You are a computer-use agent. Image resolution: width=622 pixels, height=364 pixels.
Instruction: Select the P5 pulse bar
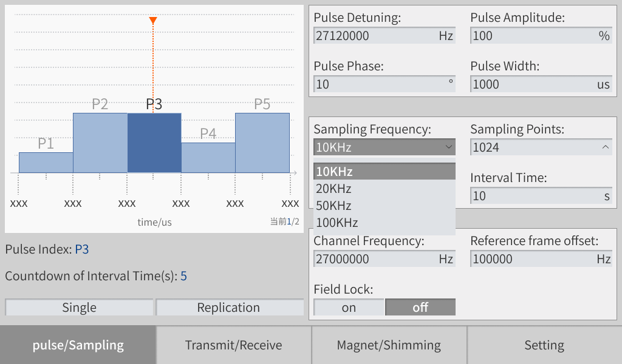pyautogui.click(x=262, y=143)
